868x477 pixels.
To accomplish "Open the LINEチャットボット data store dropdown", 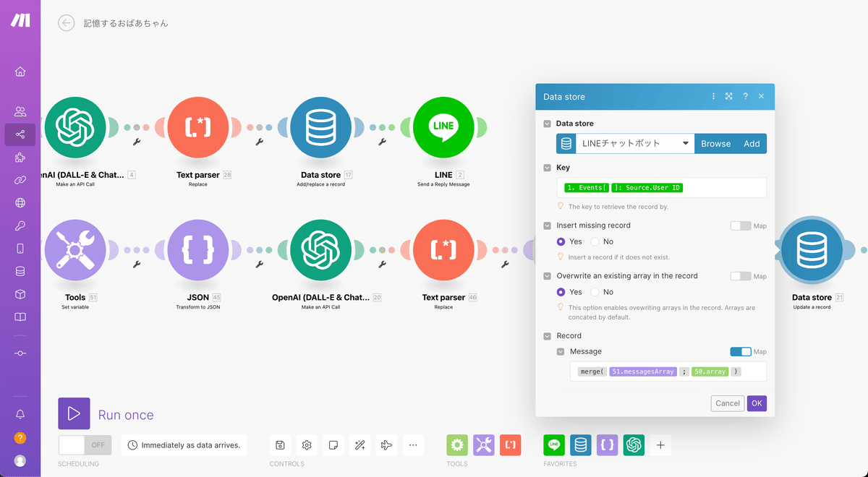I will point(635,143).
